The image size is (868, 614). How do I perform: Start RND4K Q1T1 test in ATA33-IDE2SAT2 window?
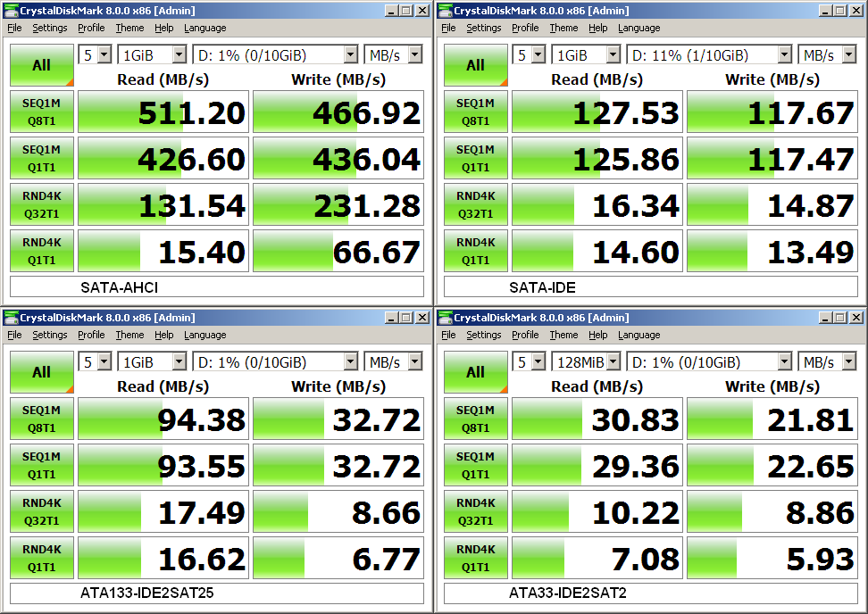475,558
